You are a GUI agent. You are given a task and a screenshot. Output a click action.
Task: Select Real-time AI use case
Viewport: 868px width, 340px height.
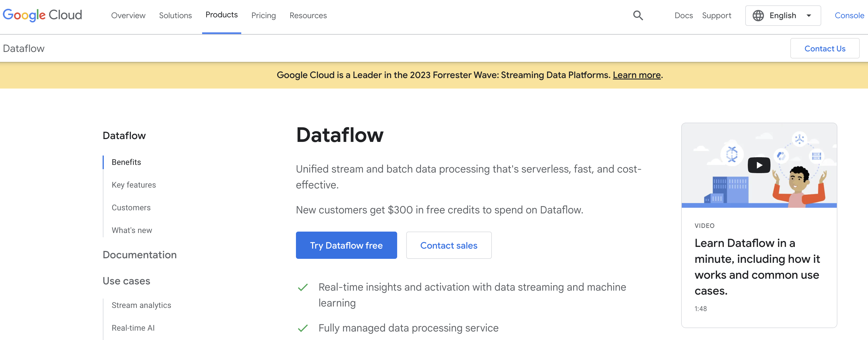click(x=133, y=328)
